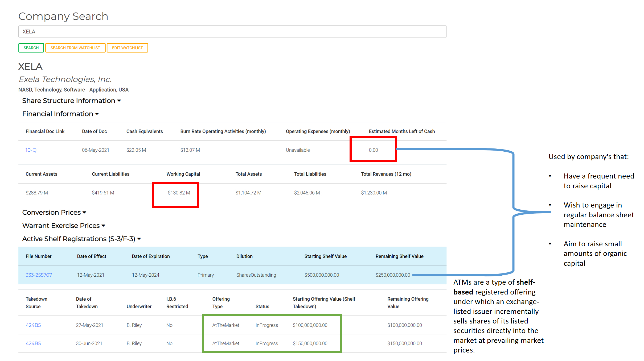Open EDIT WATCHLIST button
The image size is (644, 361).
127,48
